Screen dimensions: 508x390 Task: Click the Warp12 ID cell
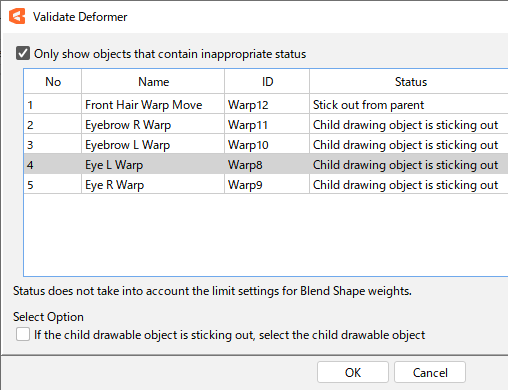pyautogui.click(x=267, y=104)
